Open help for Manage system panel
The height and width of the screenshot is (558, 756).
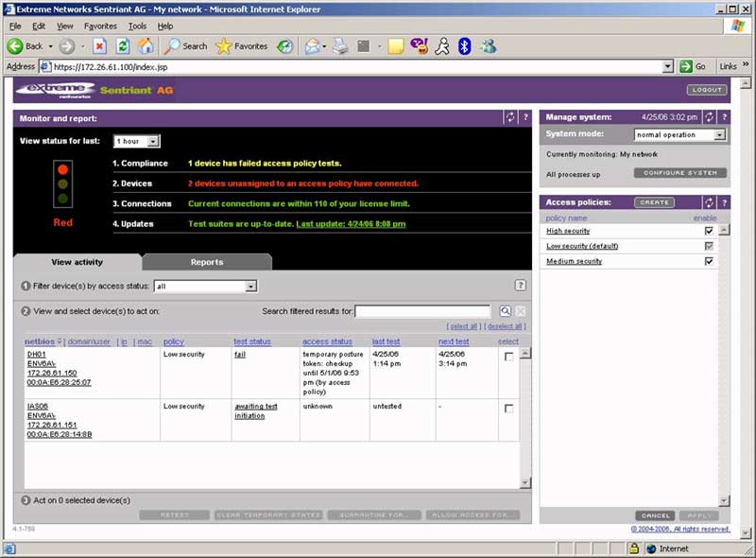pyautogui.click(x=724, y=117)
